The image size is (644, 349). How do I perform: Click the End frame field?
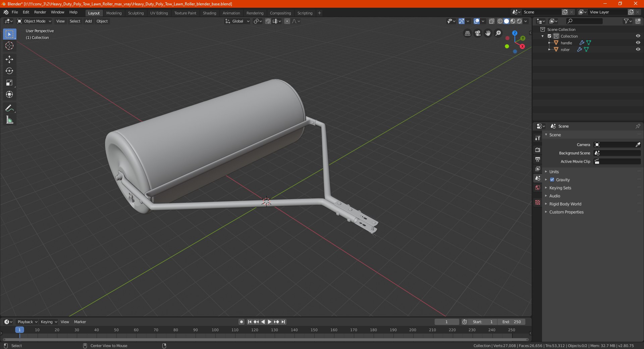point(512,322)
